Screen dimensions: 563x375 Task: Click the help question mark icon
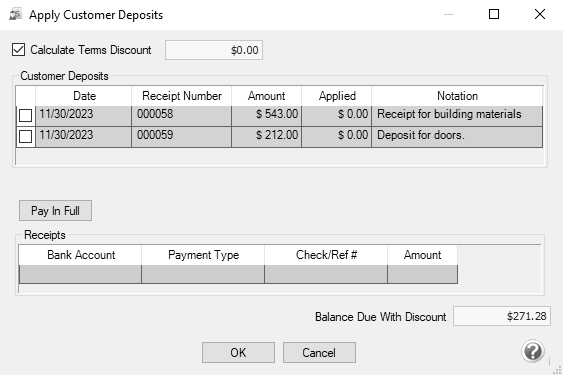(x=533, y=351)
